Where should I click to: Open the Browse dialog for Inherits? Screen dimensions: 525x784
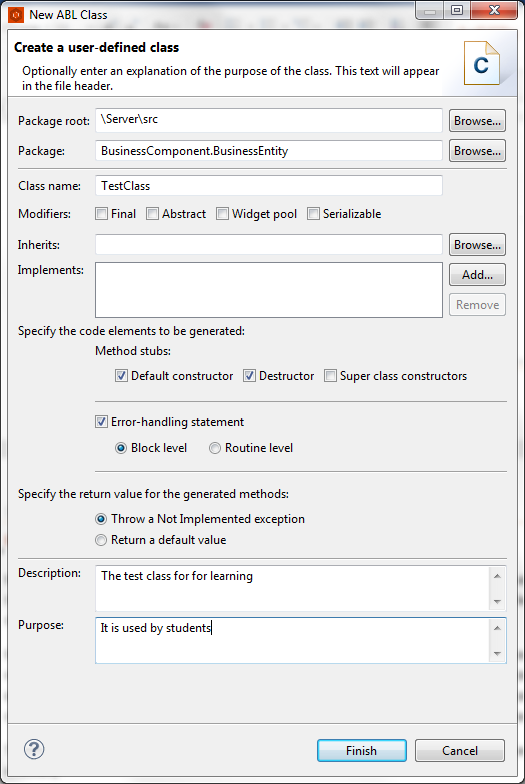477,244
